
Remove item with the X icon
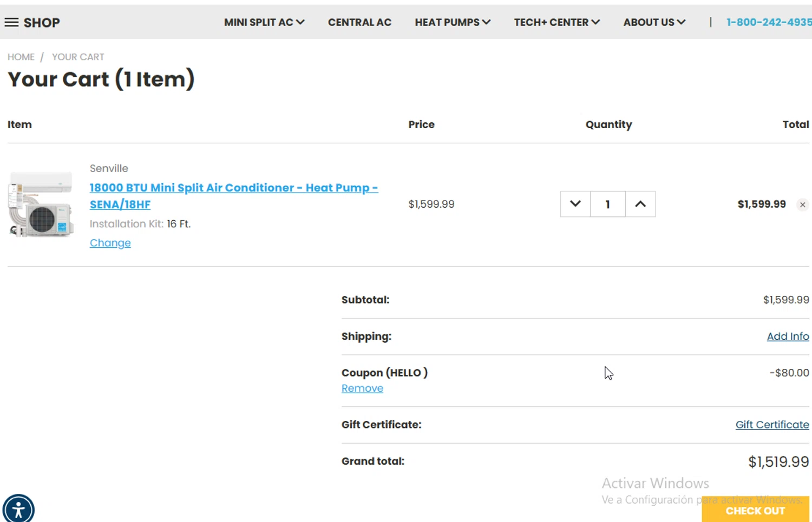[x=802, y=204]
